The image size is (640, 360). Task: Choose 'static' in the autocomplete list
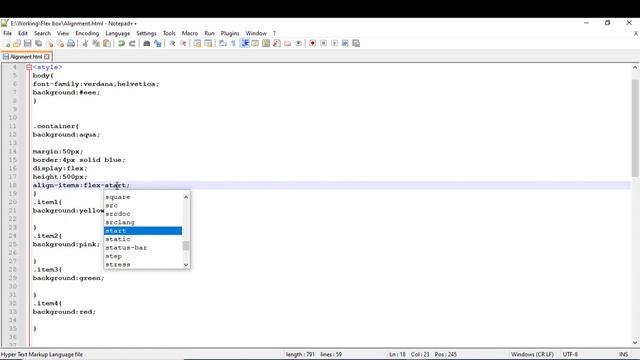pos(143,239)
